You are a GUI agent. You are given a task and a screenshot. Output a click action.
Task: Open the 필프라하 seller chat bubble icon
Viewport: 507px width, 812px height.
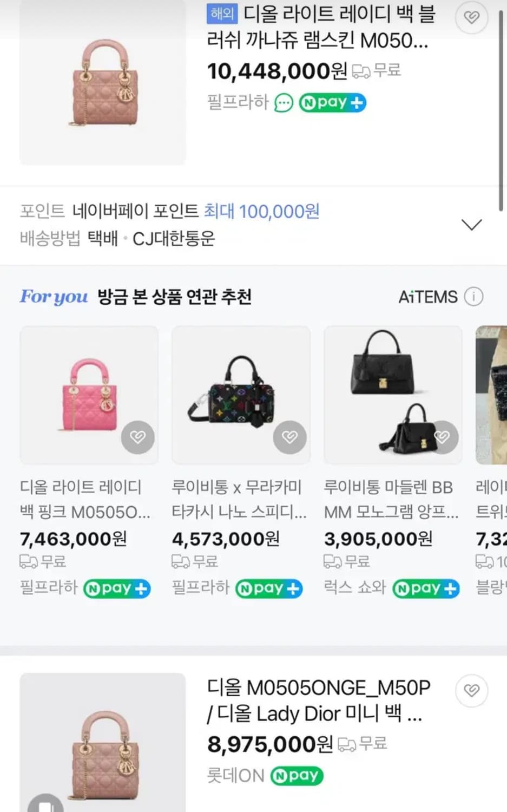tap(284, 102)
